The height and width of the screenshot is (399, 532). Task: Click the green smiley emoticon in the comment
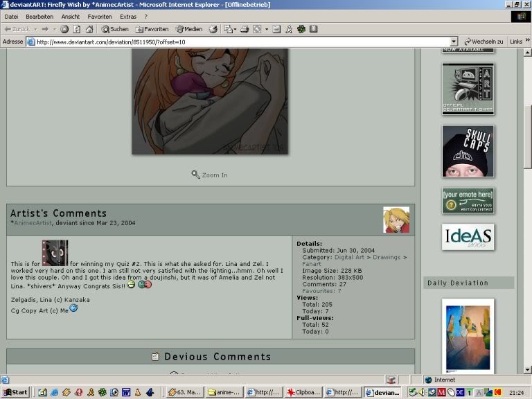(x=131, y=284)
